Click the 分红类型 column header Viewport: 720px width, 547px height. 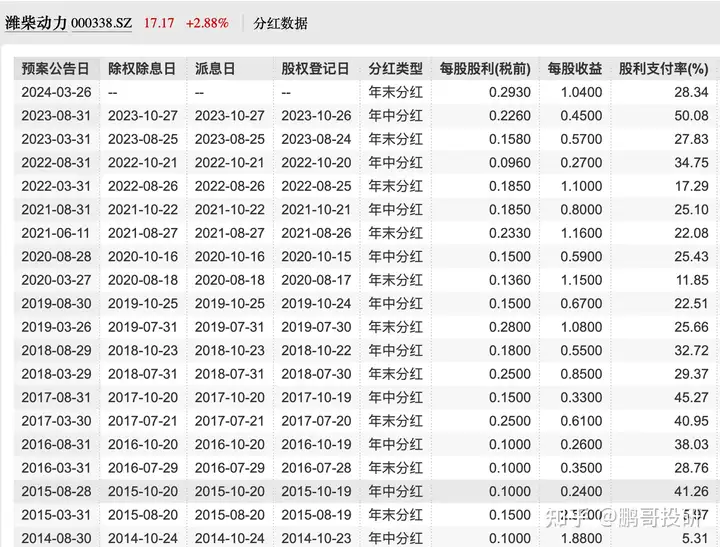[395, 69]
